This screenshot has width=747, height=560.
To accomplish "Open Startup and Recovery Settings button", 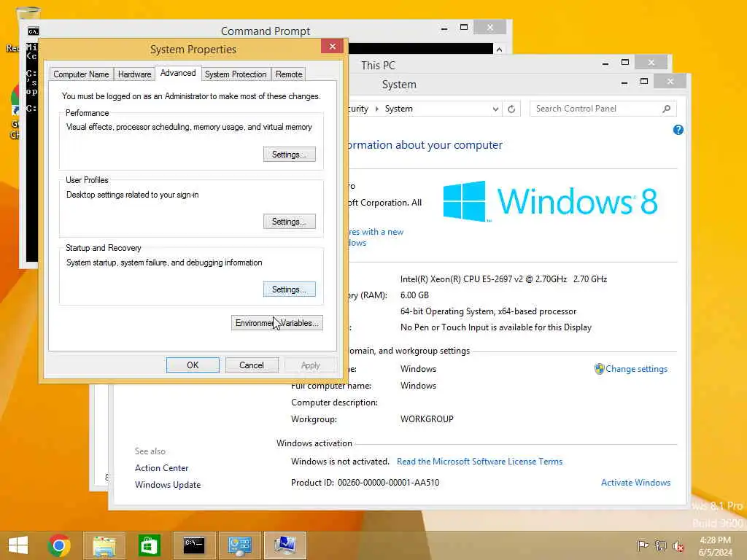I will pyautogui.click(x=289, y=289).
